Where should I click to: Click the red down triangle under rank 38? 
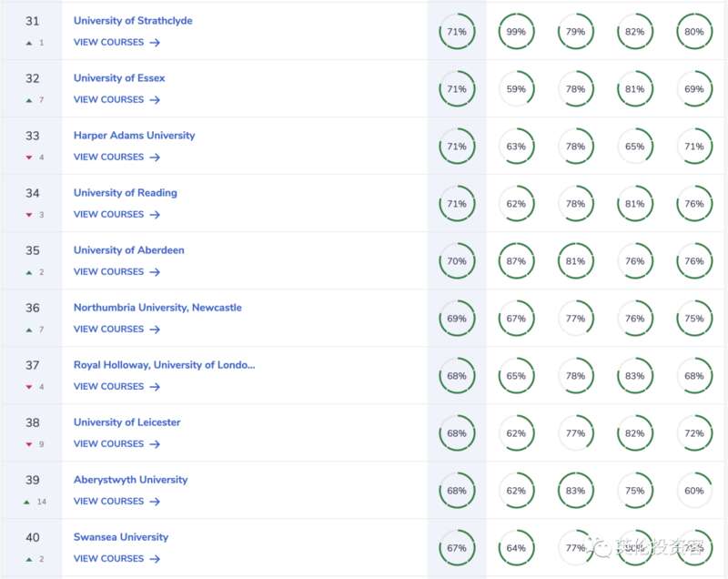click(29, 444)
